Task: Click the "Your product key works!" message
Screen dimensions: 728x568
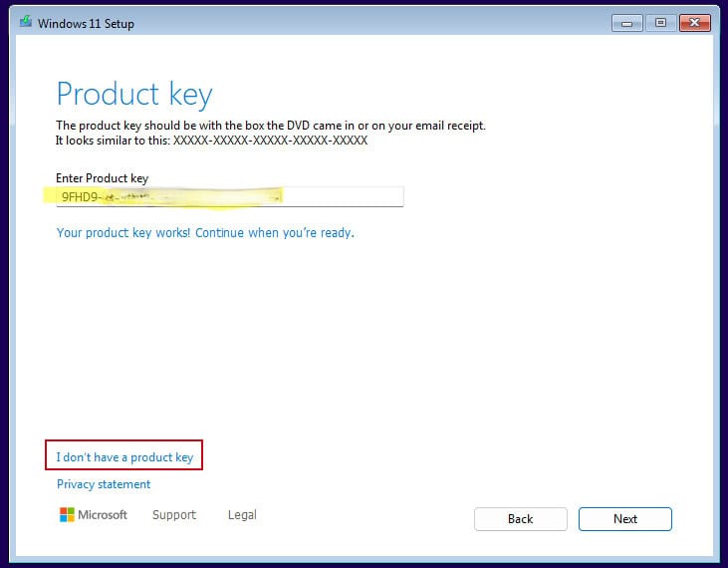Action: tap(205, 233)
